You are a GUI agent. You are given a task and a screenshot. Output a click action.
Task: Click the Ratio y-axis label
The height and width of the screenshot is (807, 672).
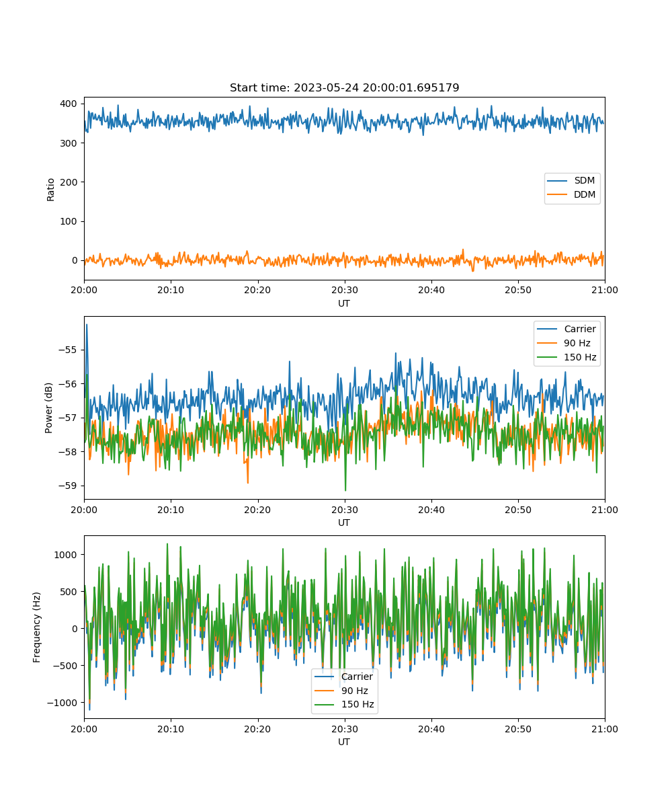click(50, 188)
